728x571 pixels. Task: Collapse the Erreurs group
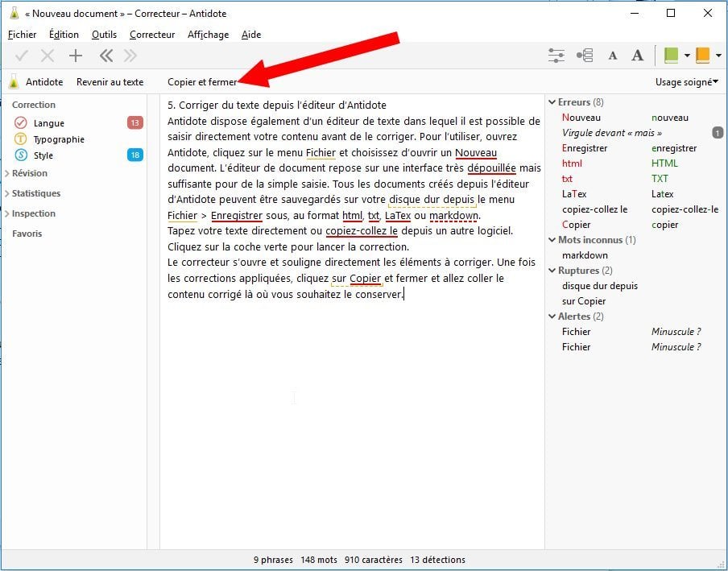point(552,102)
